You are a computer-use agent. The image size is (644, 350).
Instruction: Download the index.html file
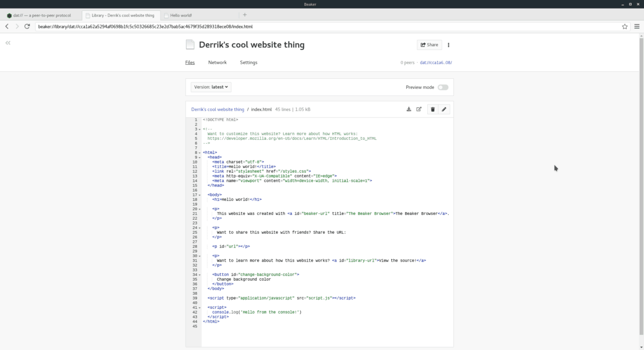[408, 109]
